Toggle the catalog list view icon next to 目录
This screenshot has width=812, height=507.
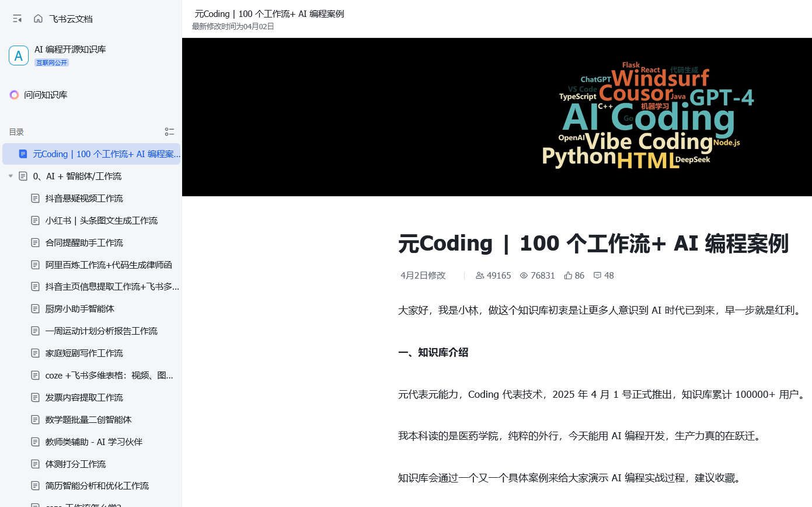[169, 132]
